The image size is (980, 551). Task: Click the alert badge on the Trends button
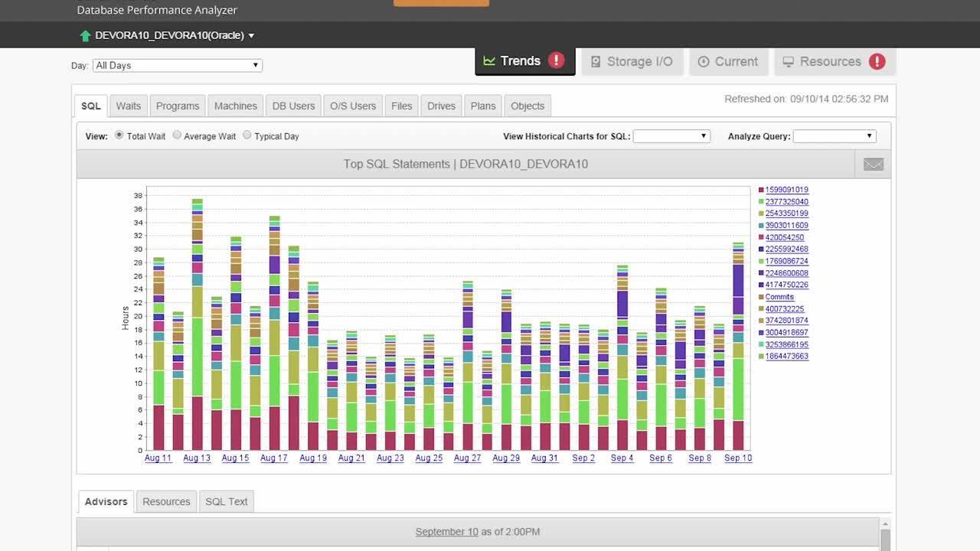click(557, 59)
